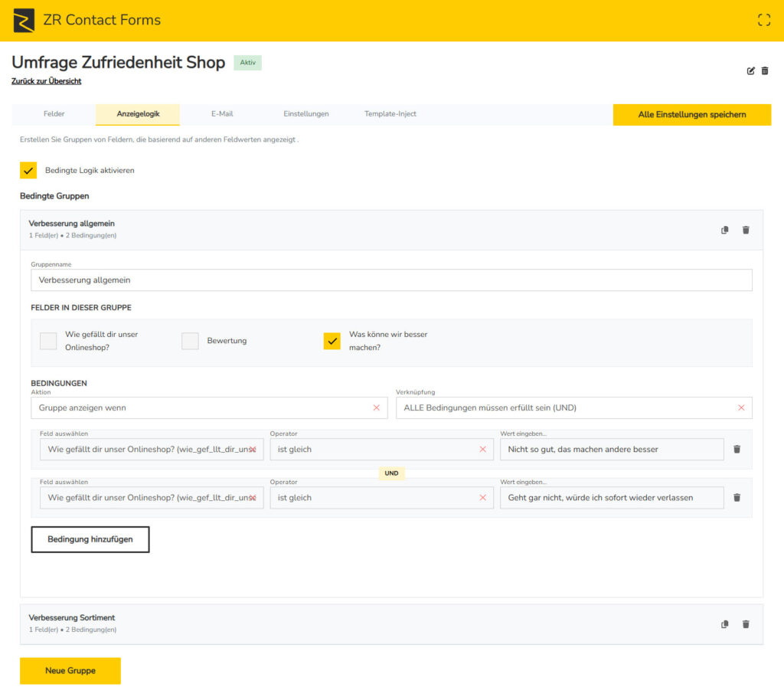Viewport: 784px width, 697px height.
Task: Delete the survey using the trash icon
Action: pyautogui.click(x=766, y=70)
